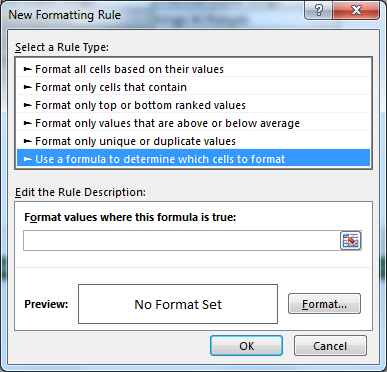387x372 pixels.
Task: Click the formula input field
Action: pos(182,240)
